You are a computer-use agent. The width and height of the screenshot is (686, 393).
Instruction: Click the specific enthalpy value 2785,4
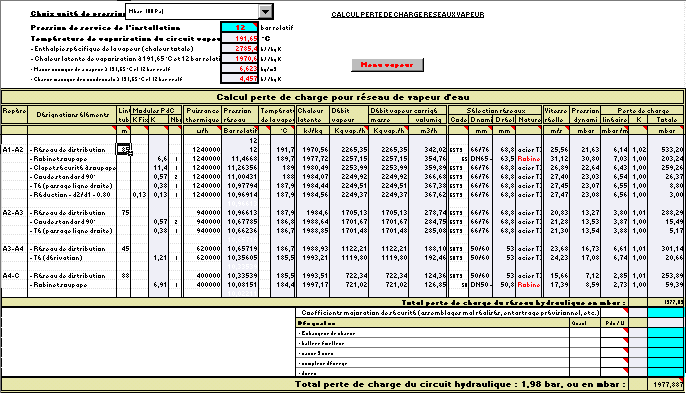pyautogui.click(x=240, y=49)
